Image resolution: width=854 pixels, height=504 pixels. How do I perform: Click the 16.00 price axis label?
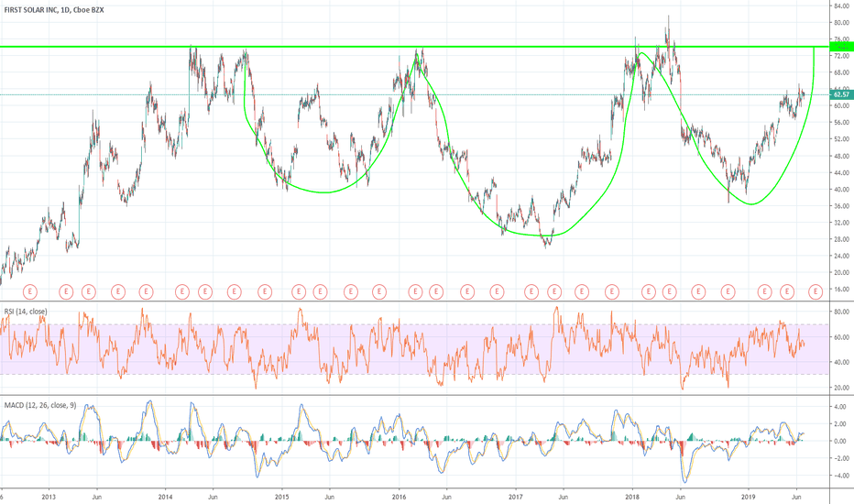[841, 290]
